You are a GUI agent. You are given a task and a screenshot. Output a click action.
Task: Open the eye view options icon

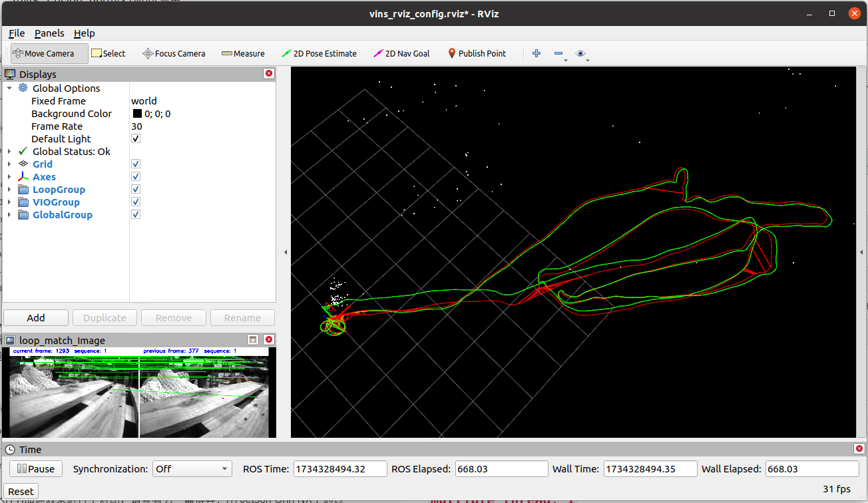pos(581,53)
